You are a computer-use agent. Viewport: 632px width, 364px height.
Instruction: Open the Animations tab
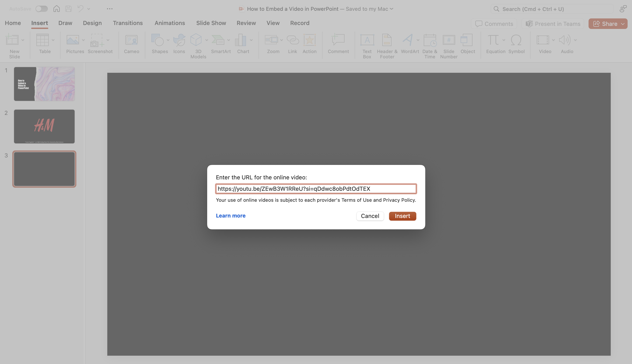pyautogui.click(x=170, y=23)
